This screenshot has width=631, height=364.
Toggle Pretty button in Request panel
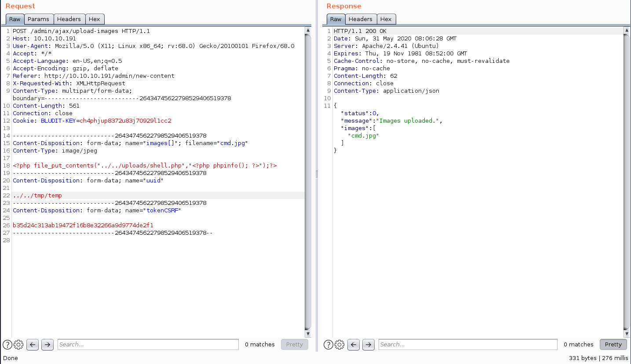click(x=295, y=345)
